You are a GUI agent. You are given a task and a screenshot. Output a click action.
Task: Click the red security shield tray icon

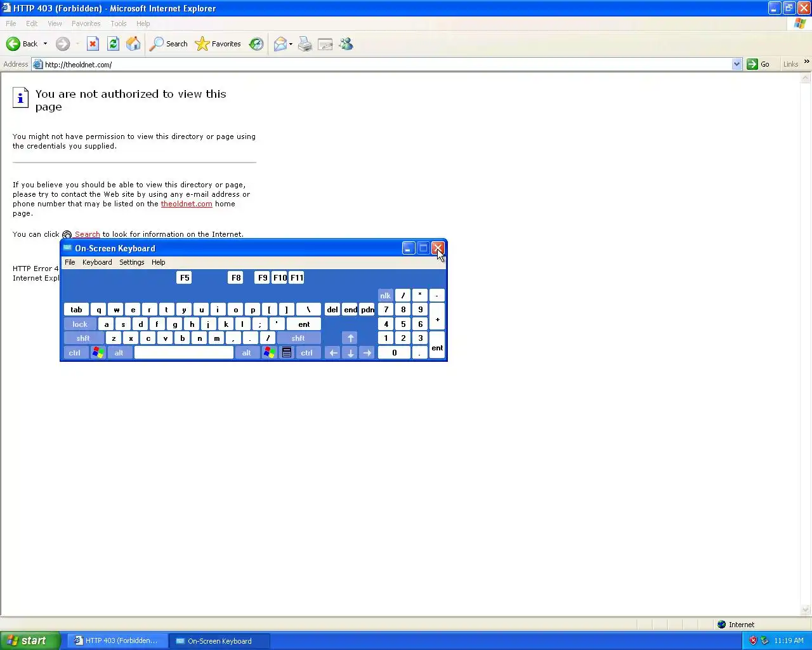(753, 640)
